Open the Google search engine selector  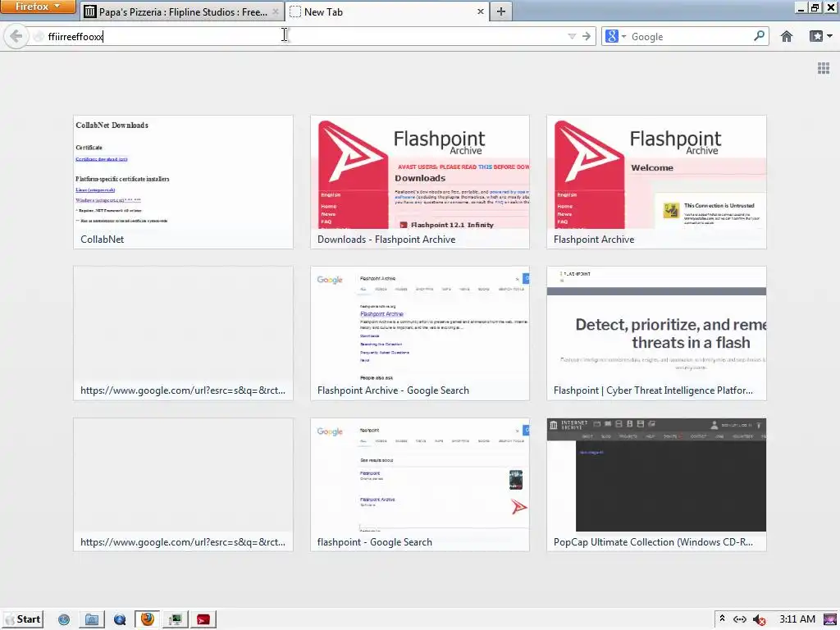pos(615,36)
